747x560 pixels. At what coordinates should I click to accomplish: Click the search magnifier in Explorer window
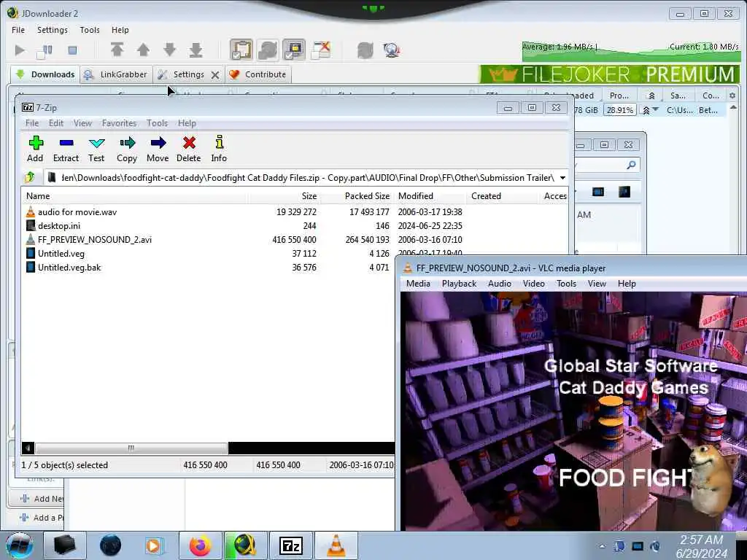(631, 166)
